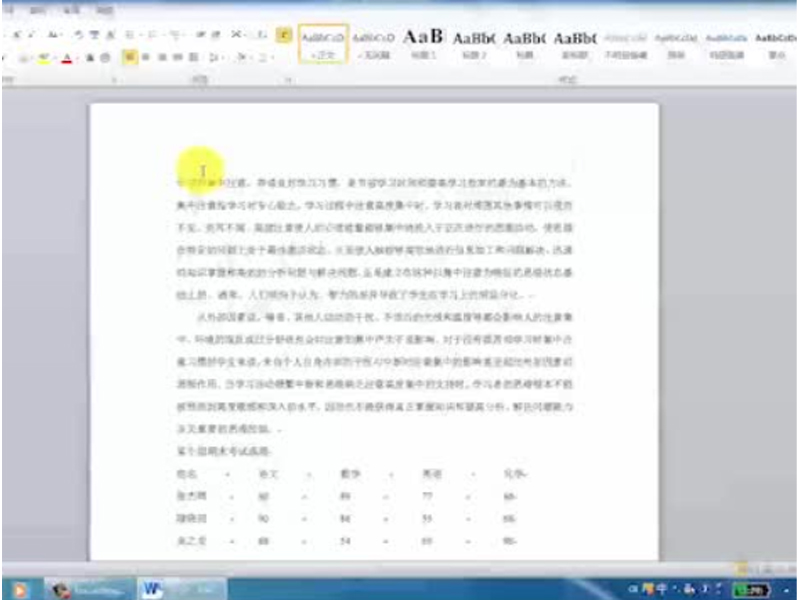This screenshot has height=600, width=800.
Task: Open the highlight color dropdown arrow
Action: [x=54, y=58]
